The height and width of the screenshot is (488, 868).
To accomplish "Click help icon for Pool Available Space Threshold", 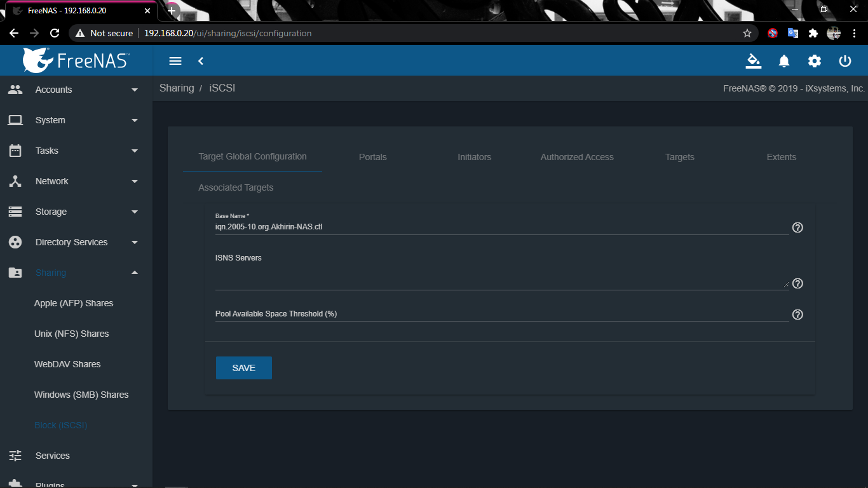I will (x=797, y=315).
